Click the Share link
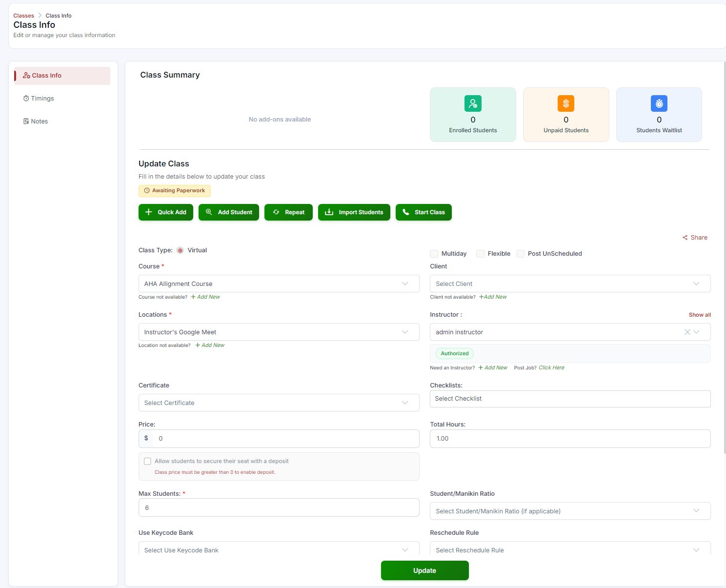 695,238
